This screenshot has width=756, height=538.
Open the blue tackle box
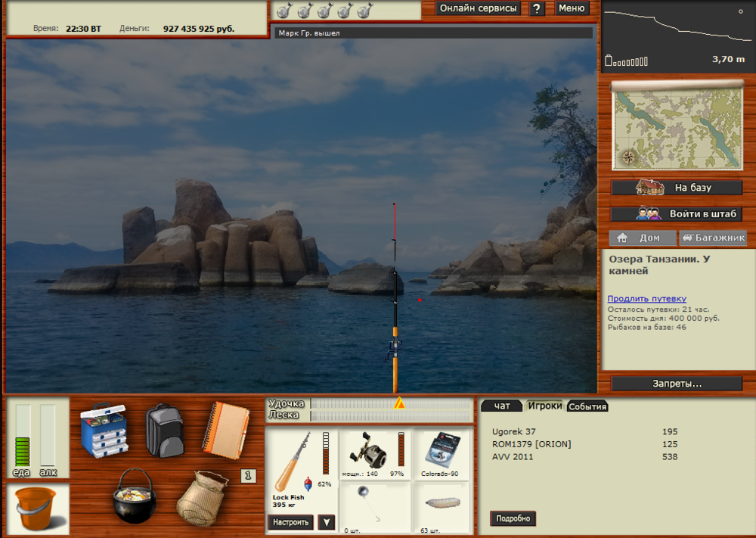pos(104,431)
